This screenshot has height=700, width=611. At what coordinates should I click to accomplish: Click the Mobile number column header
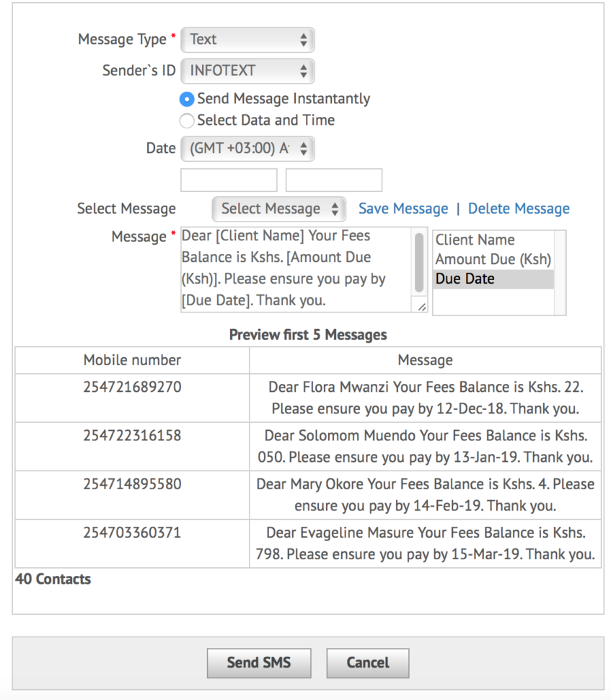[132, 360]
